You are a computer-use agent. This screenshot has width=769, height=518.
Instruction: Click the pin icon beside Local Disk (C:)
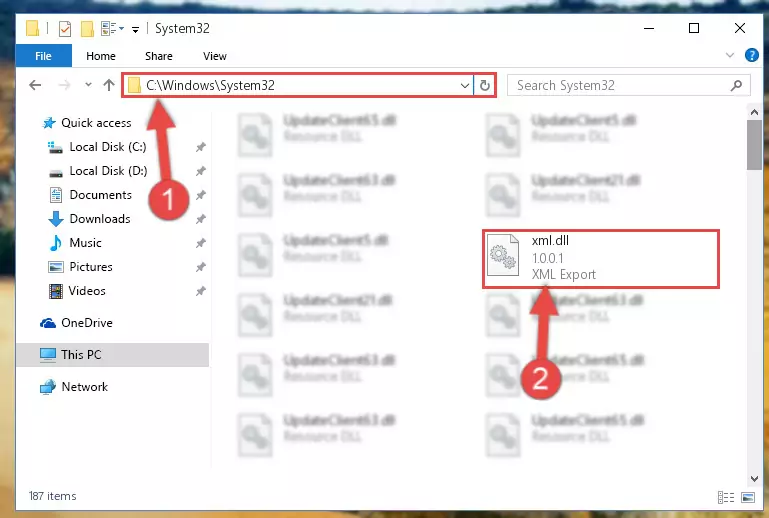coord(201,147)
